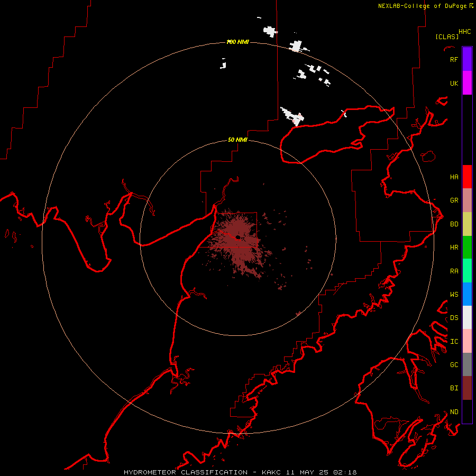Click the GC gray legend swatch
The height and width of the screenshot is (476, 476).
(467, 364)
